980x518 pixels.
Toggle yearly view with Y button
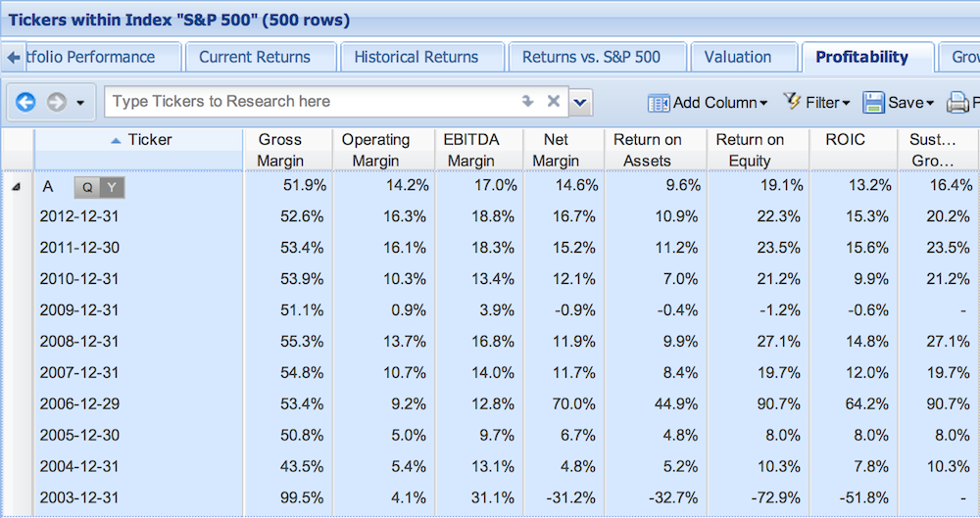[x=112, y=187]
